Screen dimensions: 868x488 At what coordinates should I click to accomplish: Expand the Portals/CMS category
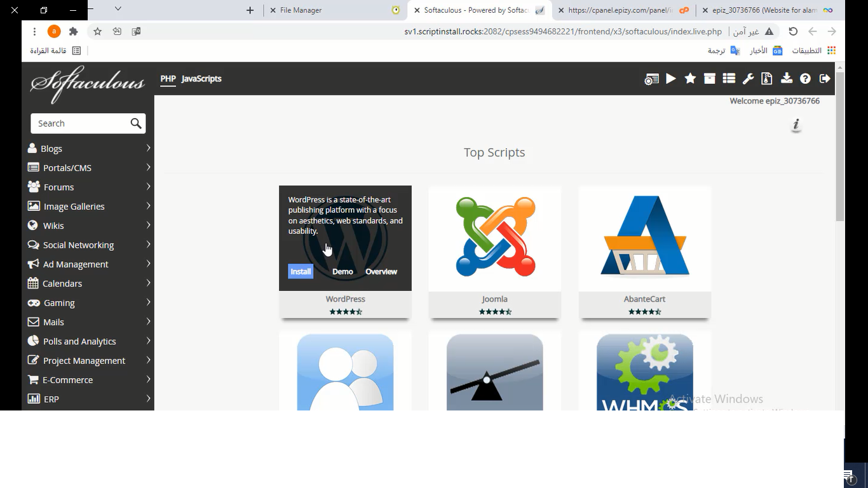coord(89,168)
